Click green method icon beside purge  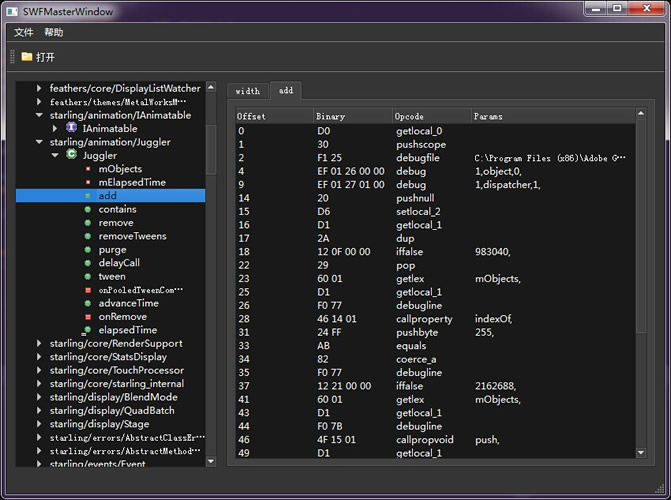[88, 250]
